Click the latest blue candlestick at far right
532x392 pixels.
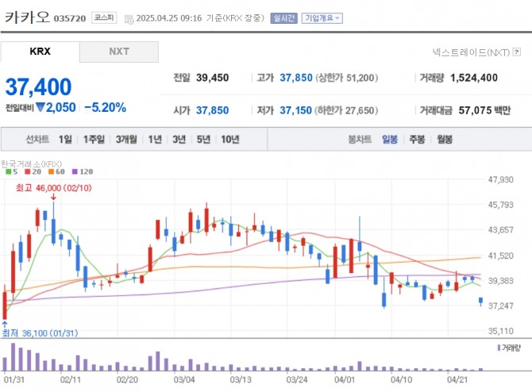480,301
